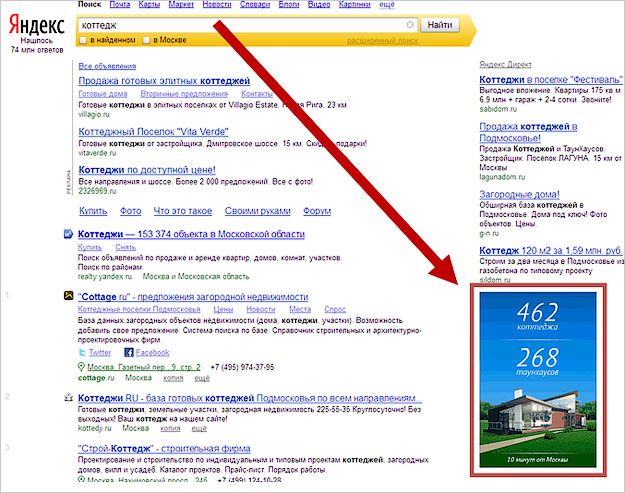The height and width of the screenshot is (493, 625).
Task: Open the Почта tab
Action: [120, 4]
